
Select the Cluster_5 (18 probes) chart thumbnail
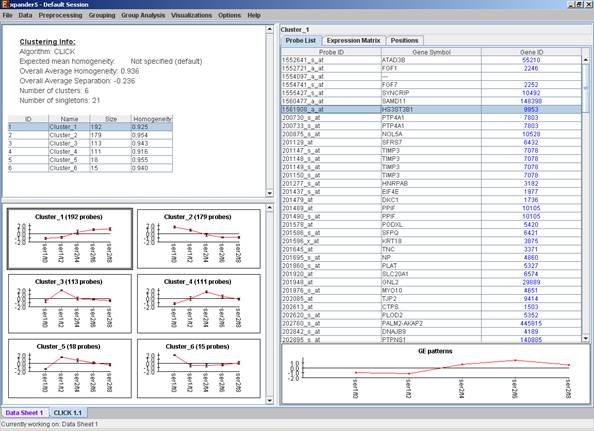pyautogui.click(x=70, y=369)
